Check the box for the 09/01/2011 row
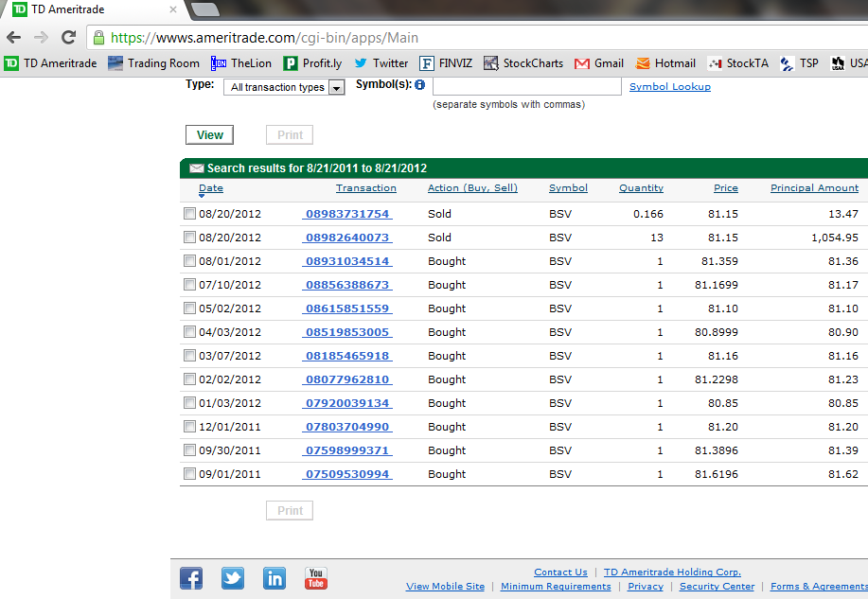 pos(189,474)
